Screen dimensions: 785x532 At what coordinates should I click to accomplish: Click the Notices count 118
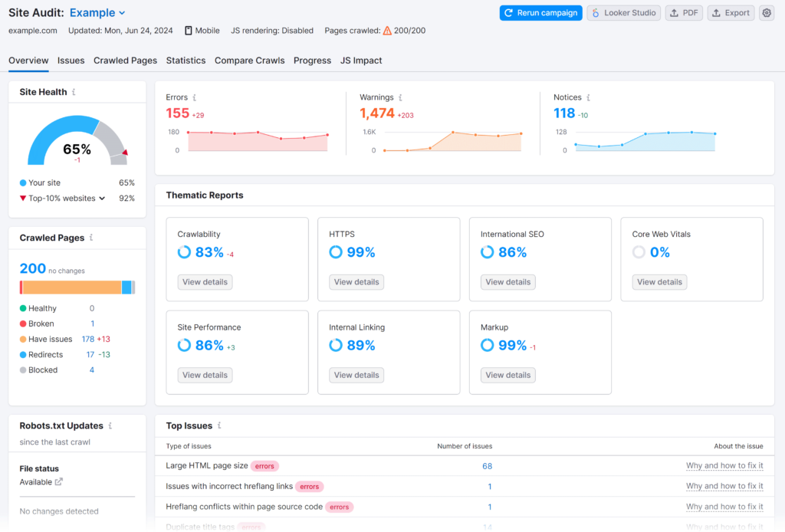click(564, 113)
